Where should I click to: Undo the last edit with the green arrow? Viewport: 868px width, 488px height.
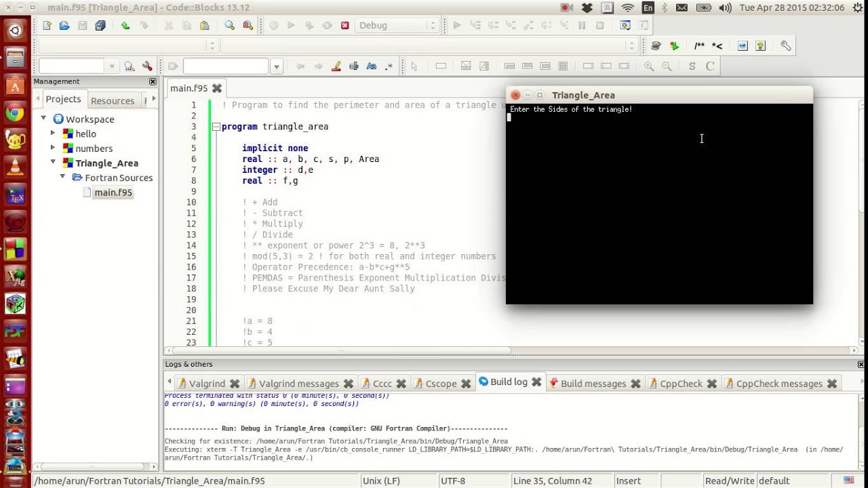pyautogui.click(x=125, y=26)
